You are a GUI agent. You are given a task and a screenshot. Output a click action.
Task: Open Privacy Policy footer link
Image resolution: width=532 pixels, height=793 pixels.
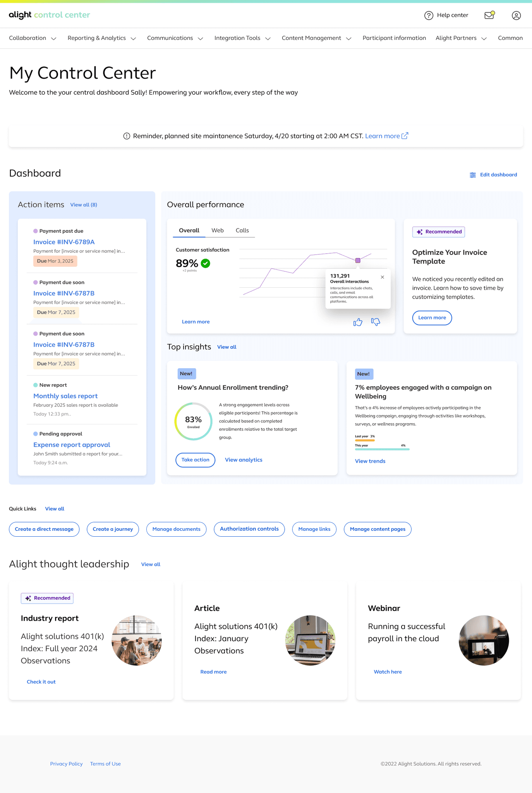(x=66, y=764)
